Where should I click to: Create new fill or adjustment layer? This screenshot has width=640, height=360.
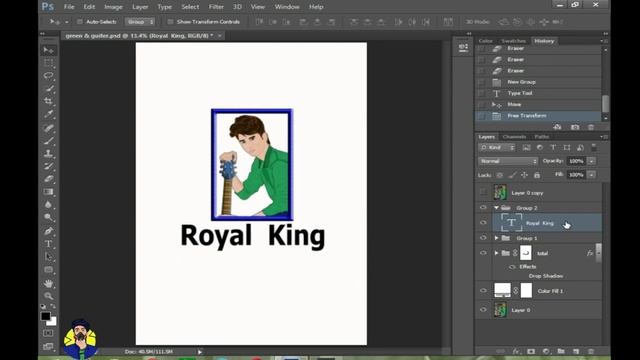pos(546,351)
